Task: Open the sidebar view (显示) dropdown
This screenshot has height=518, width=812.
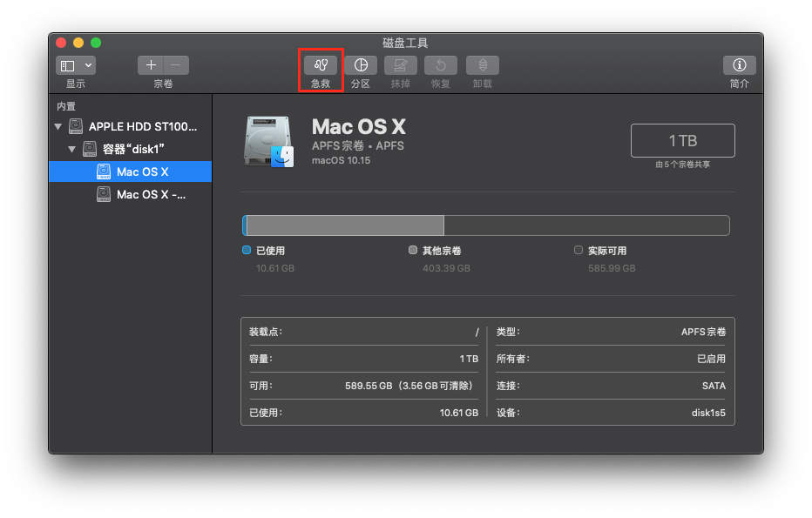Action: point(76,65)
